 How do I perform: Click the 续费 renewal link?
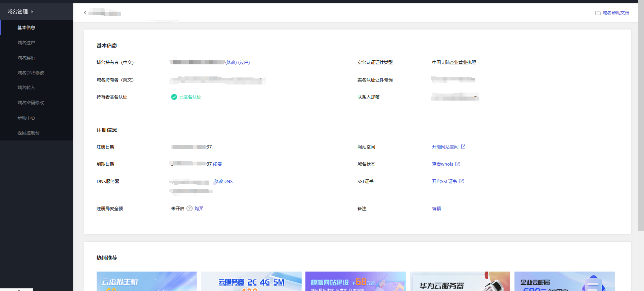(217, 164)
